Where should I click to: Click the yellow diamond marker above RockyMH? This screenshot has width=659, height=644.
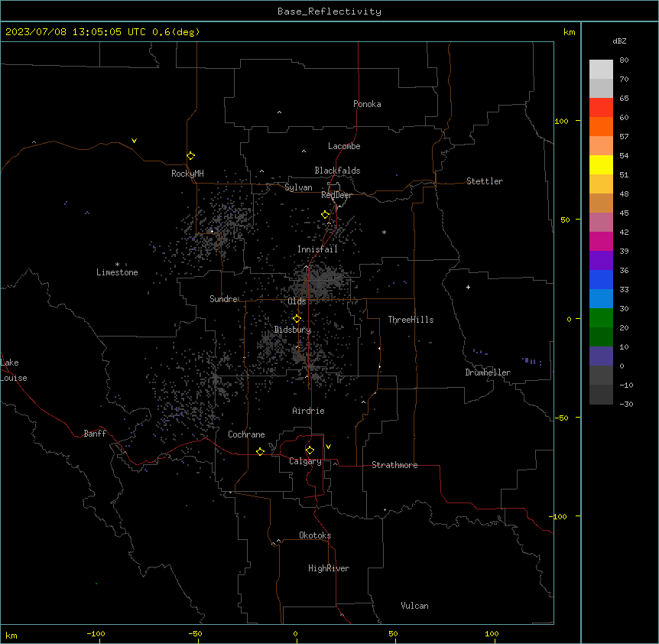[191, 156]
